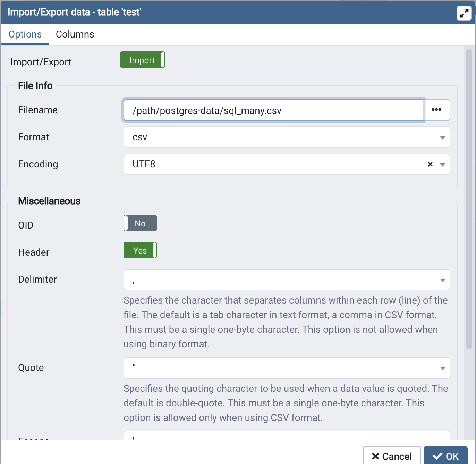476x464 pixels.
Task: Clear the UTF8 encoding selection
Action: pos(430,164)
